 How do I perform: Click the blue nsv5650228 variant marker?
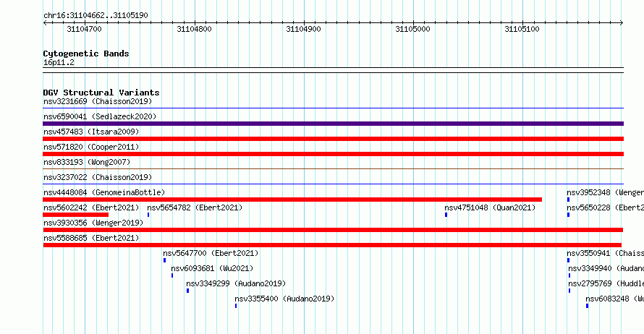568,215
